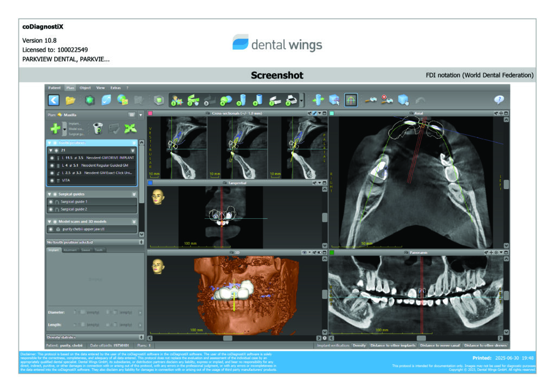Click the Density verification button
The height and width of the screenshot is (392, 555).
tap(359, 345)
